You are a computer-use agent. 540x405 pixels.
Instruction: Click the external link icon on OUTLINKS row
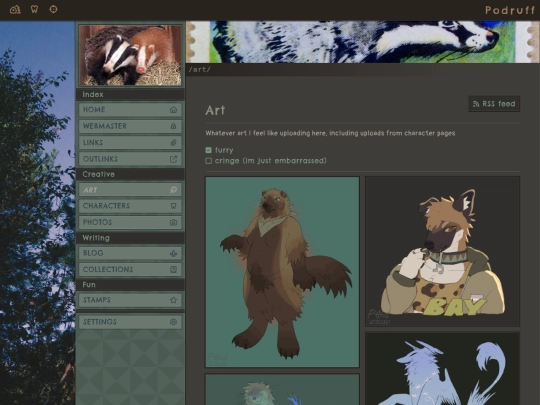click(x=173, y=159)
